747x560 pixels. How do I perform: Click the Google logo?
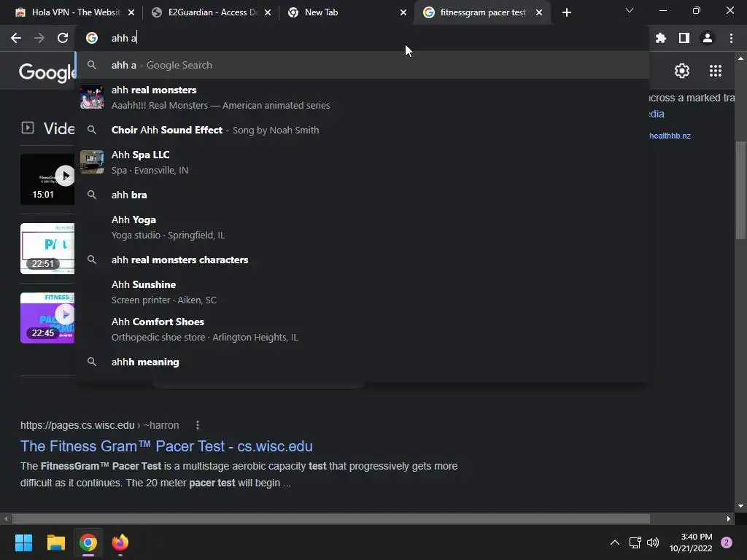pyautogui.click(x=47, y=72)
